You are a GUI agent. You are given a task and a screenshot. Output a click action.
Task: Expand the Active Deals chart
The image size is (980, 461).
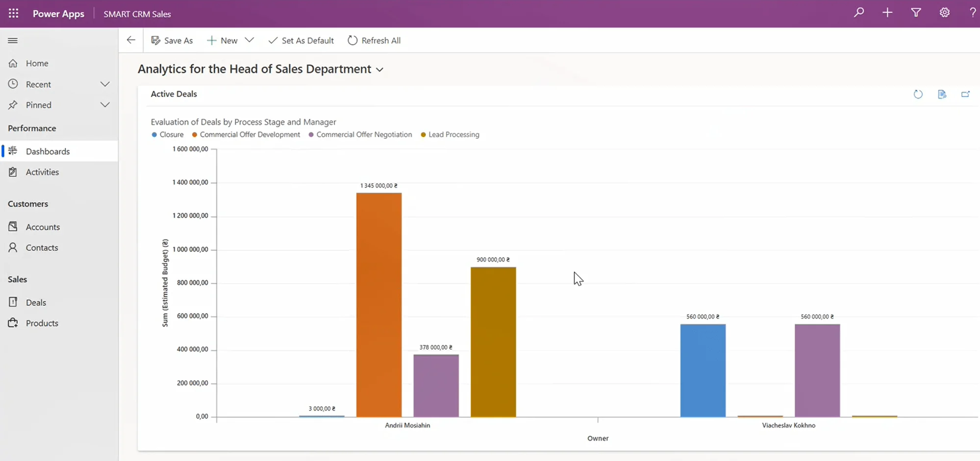pyautogui.click(x=965, y=94)
